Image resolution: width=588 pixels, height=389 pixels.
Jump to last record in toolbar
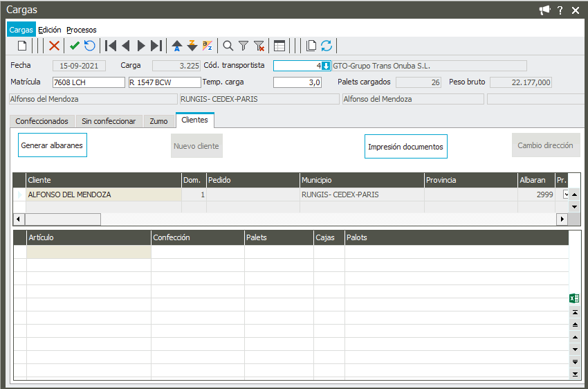click(156, 46)
